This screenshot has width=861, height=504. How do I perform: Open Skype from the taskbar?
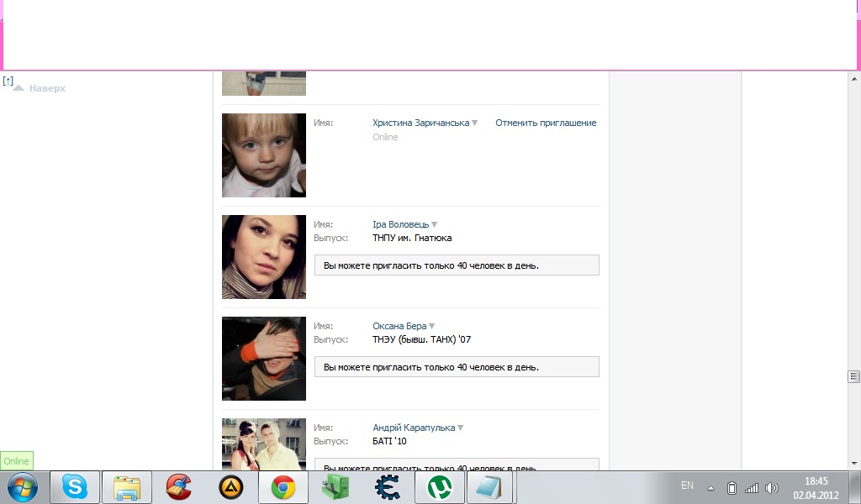coord(75,487)
